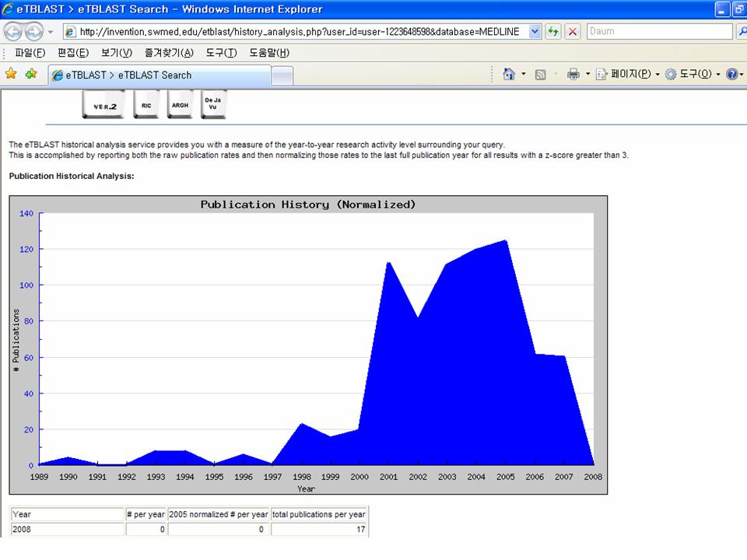
Task: Expand the Home icon dropdown arrow
Action: [524, 74]
